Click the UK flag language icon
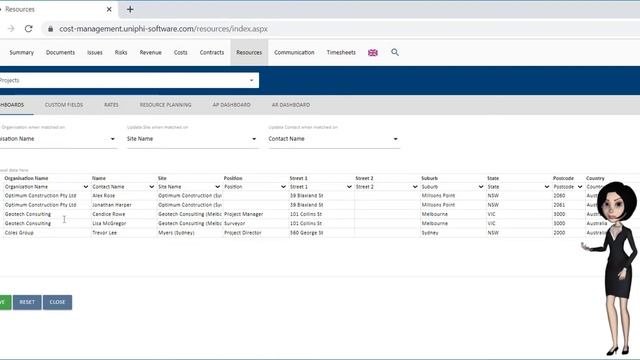 click(373, 53)
